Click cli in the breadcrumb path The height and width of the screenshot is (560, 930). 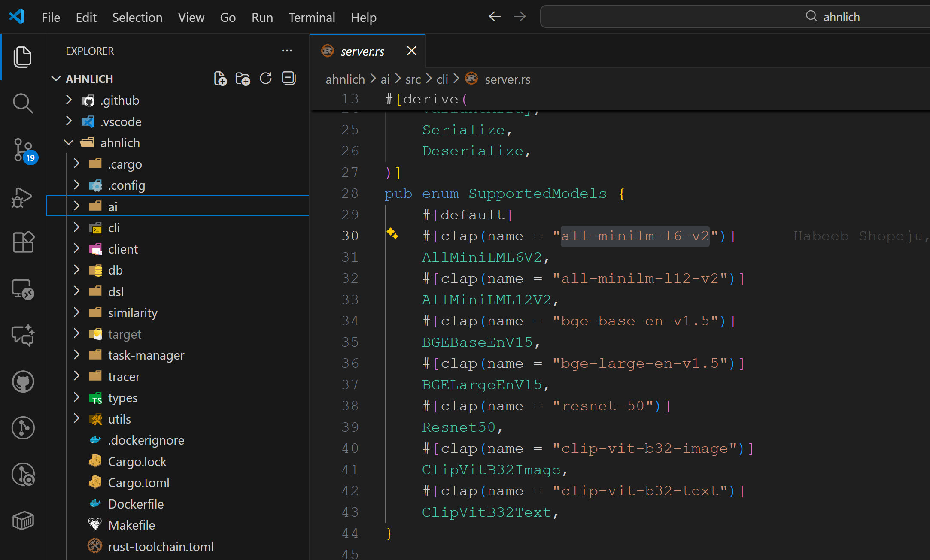point(442,79)
